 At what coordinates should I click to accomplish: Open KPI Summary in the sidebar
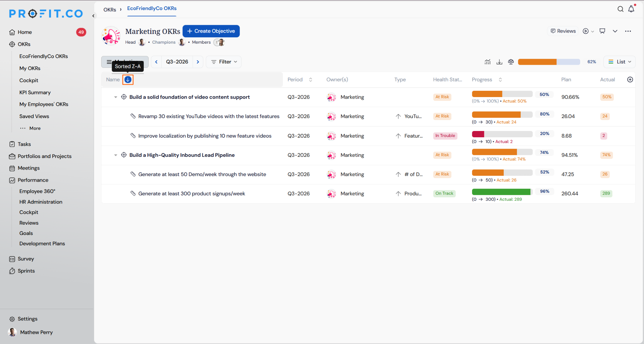click(35, 92)
